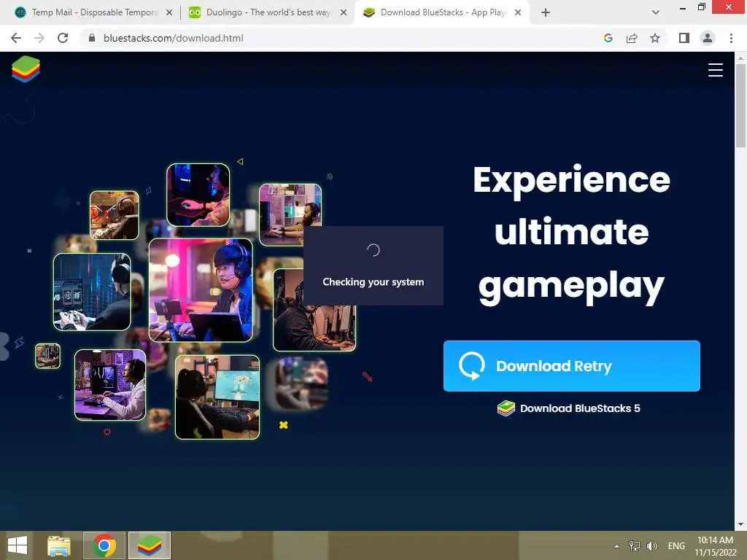Image resolution: width=747 pixels, height=560 pixels.
Task: Open the Chrome side panel
Action: [x=684, y=38]
